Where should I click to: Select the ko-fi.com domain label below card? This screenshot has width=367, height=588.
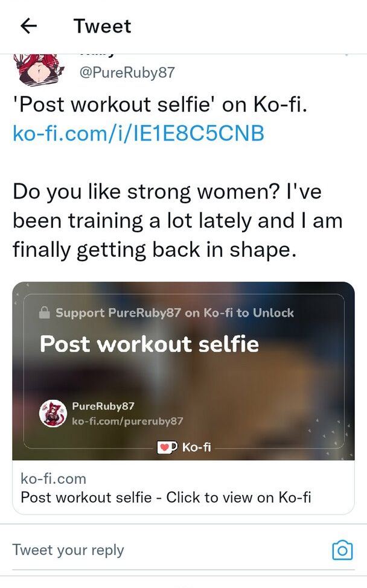click(x=53, y=479)
